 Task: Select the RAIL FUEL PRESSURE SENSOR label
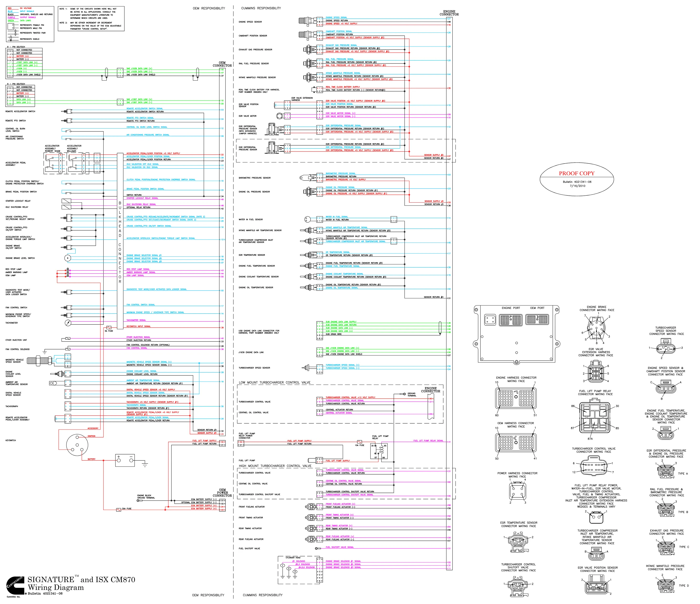[254, 63]
